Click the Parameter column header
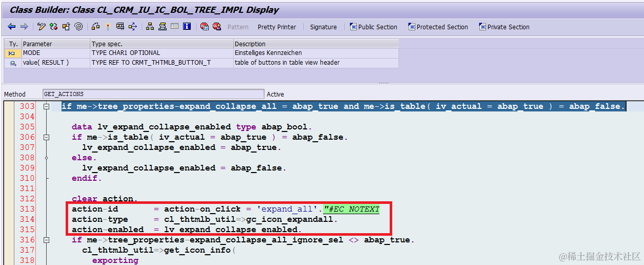 [x=56, y=44]
